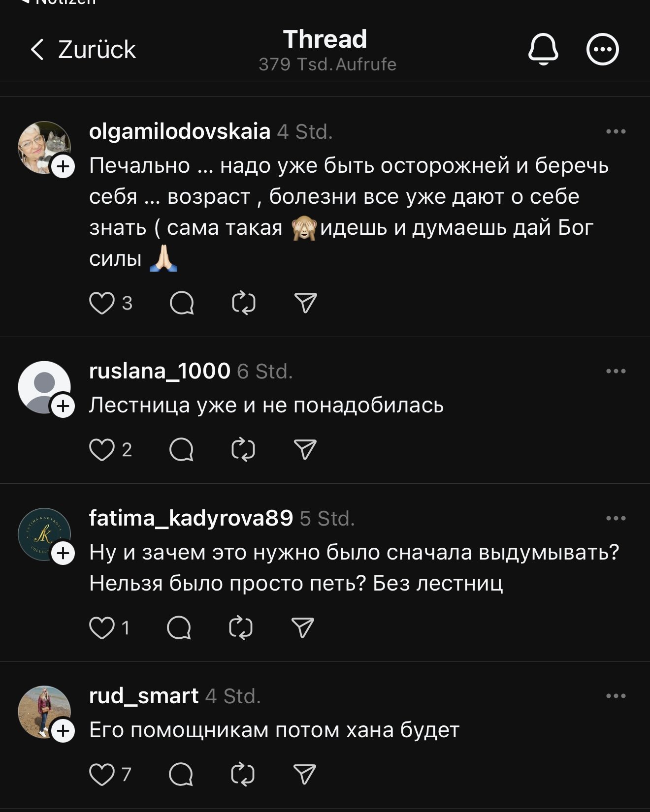Open the fatima_kadyrova89 profile link

[191, 518]
